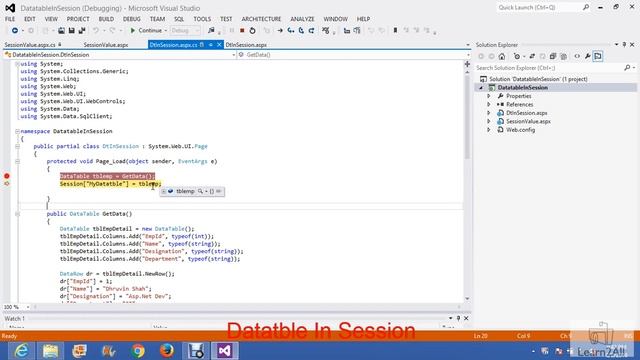Collapse the namespace DatatableInSession code region
Viewport: 640px width, 360px height.
click(17, 131)
